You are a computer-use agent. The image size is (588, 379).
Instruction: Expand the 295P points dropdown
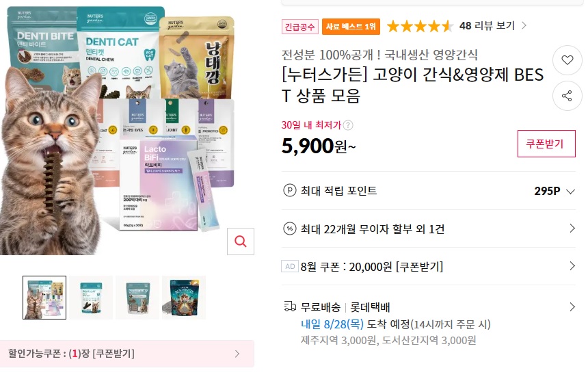coord(570,192)
